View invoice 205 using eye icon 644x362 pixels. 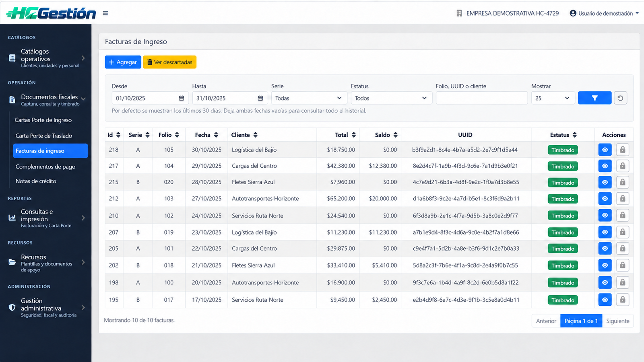(x=605, y=249)
